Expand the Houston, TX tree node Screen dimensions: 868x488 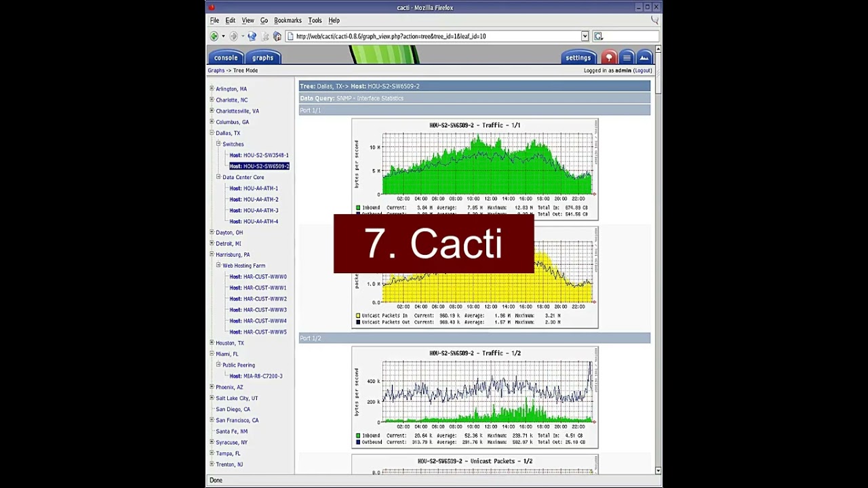tap(212, 343)
